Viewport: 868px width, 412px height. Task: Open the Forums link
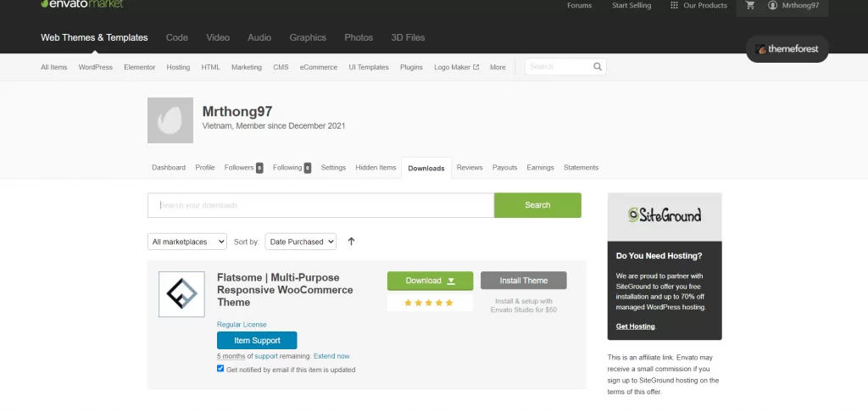(580, 6)
